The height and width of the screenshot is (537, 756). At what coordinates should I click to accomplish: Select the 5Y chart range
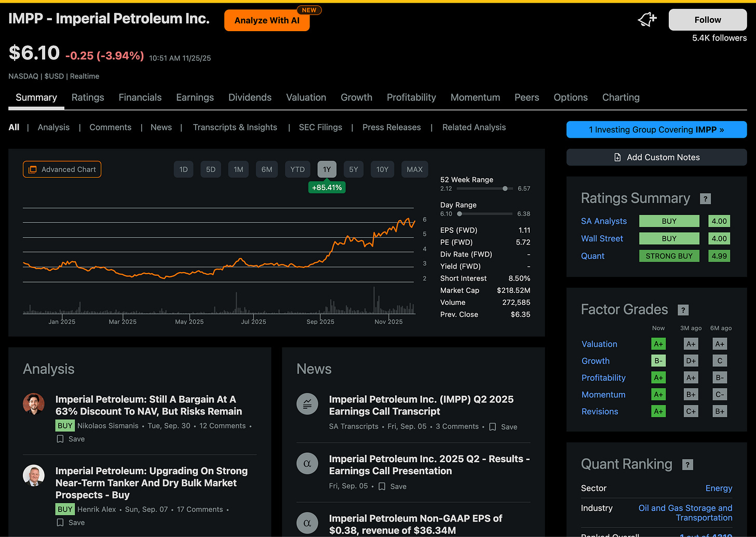pos(354,169)
